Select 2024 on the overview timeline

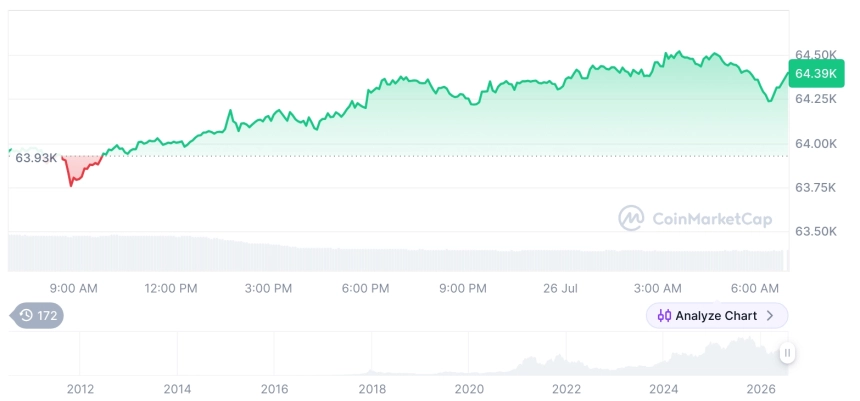coord(663,389)
